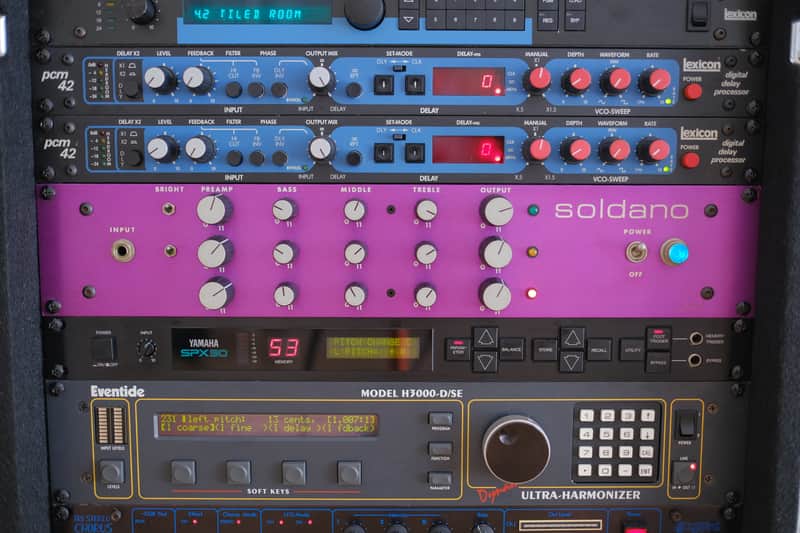Adjust middle-row Middle knob on Soldano
The image size is (800, 533).
pyautogui.click(x=354, y=252)
